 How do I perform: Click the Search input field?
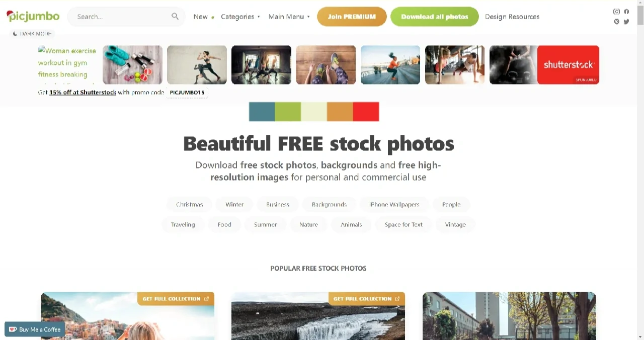[122, 17]
